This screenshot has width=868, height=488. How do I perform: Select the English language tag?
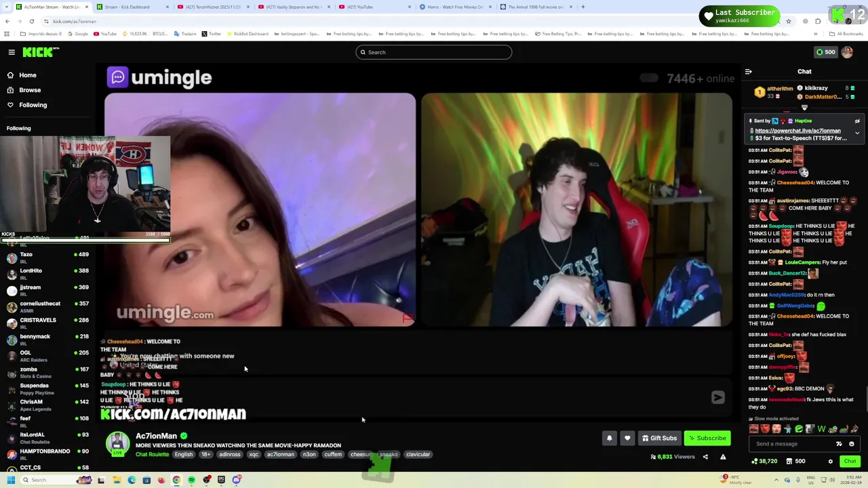[x=184, y=455]
